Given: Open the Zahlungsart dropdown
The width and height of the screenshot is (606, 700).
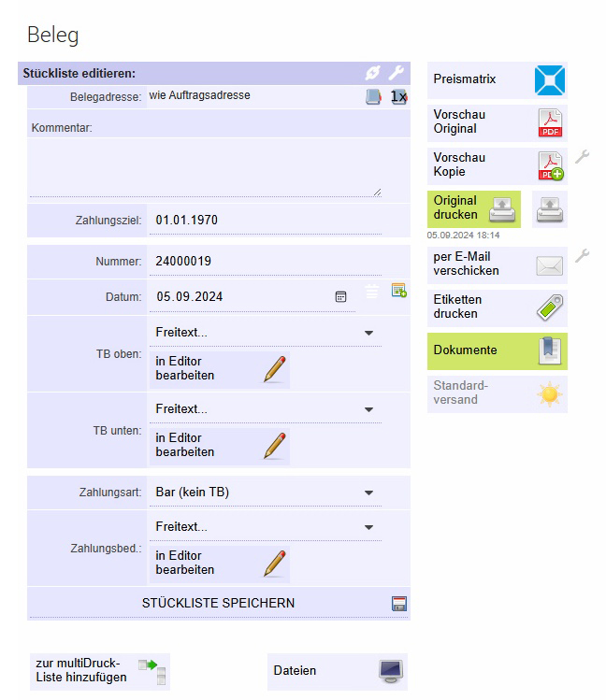Looking at the screenshot, I should coord(368,493).
